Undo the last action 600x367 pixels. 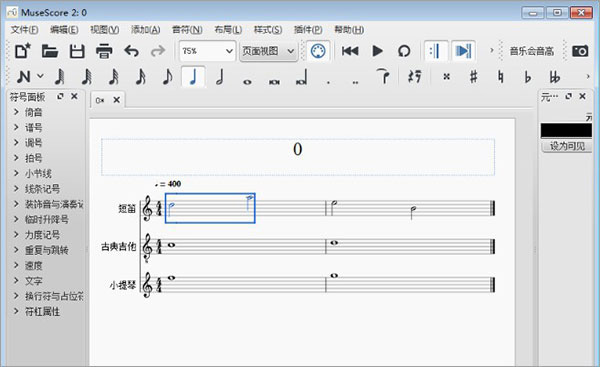[131, 51]
